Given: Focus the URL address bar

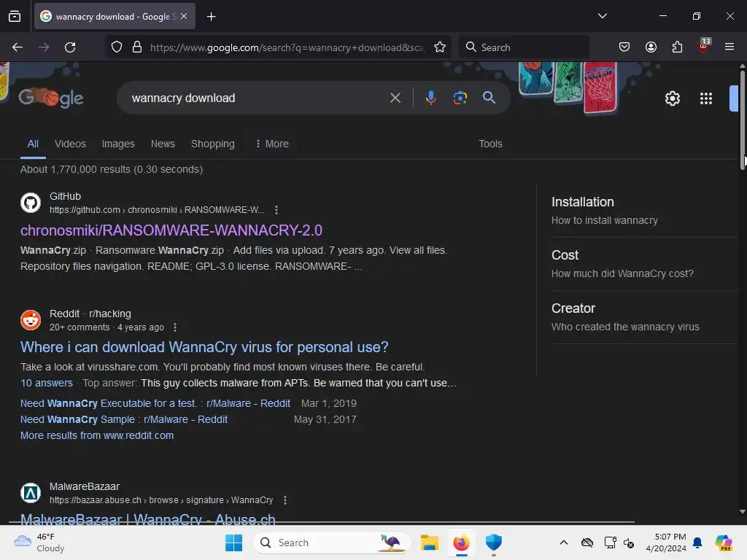Looking at the screenshot, I should [x=286, y=47].
